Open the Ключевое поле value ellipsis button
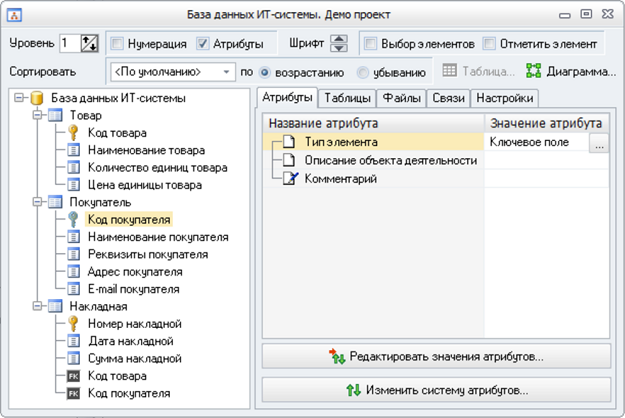Viewport: 625px width, 418px height. coord(599,143)
